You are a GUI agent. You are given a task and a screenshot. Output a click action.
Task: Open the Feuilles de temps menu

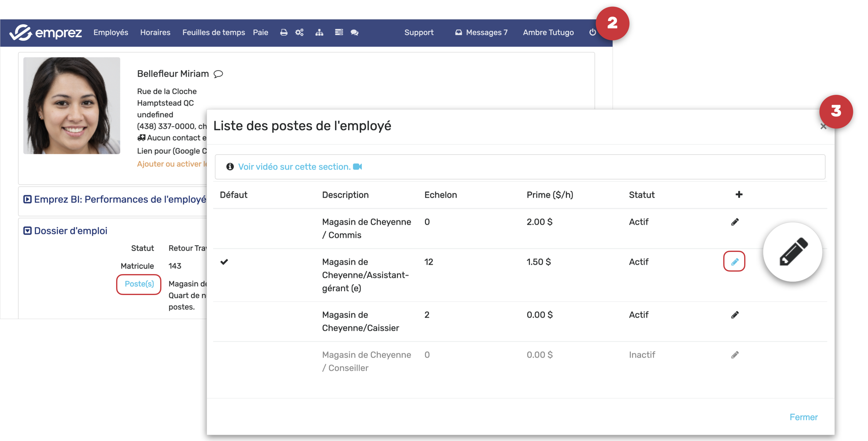213,32
